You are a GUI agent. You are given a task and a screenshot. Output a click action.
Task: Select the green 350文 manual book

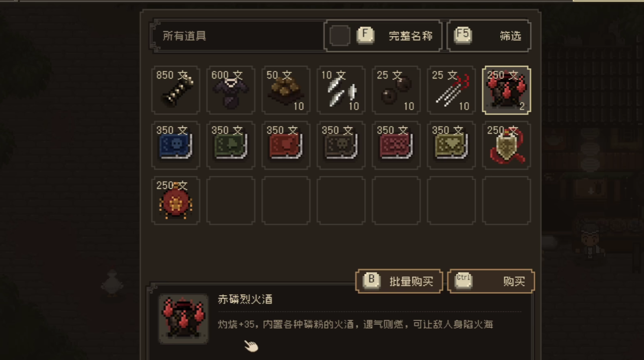coord(231,145)
